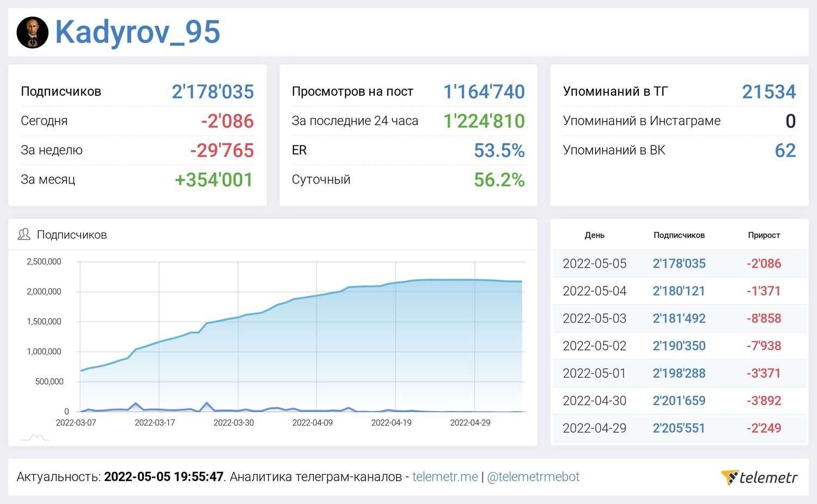The image size is (817, 504).
Task: Click the Суточный label
Action: [x=321, y=180]
